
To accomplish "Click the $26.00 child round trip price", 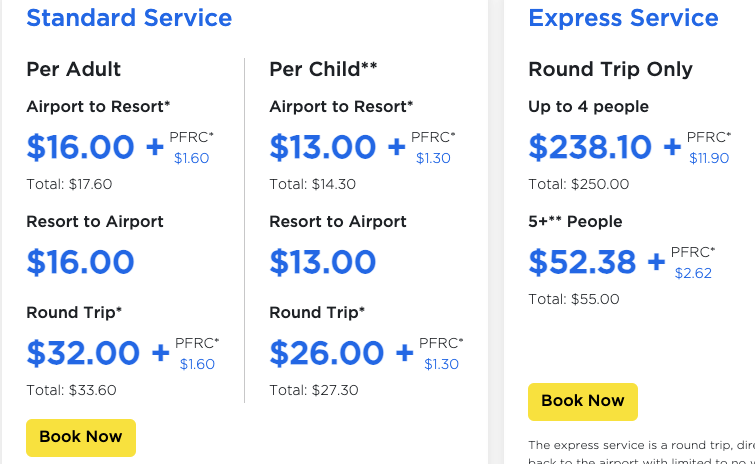I will (326, 353).
